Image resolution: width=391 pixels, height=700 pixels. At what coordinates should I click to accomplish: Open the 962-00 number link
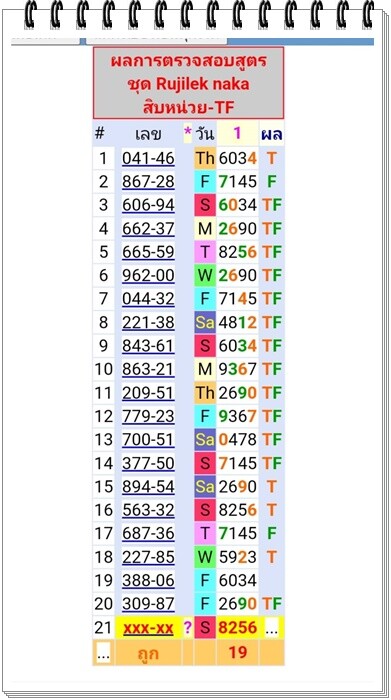pyautogui.click(x=148, y=275)
